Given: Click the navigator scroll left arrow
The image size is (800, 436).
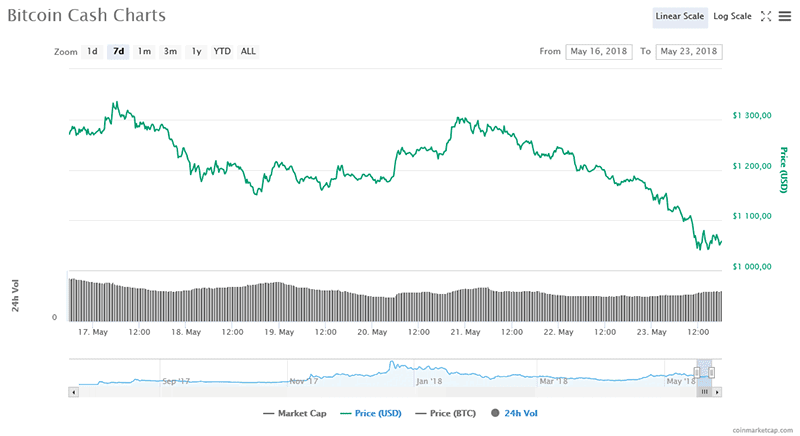Looking at the screenshot, I should click(x=73, y=392).
